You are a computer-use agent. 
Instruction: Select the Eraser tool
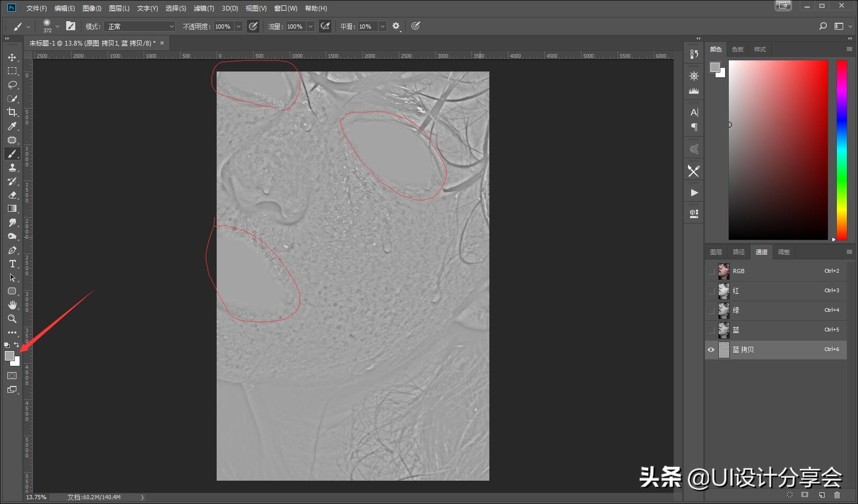tap(12, 195)
